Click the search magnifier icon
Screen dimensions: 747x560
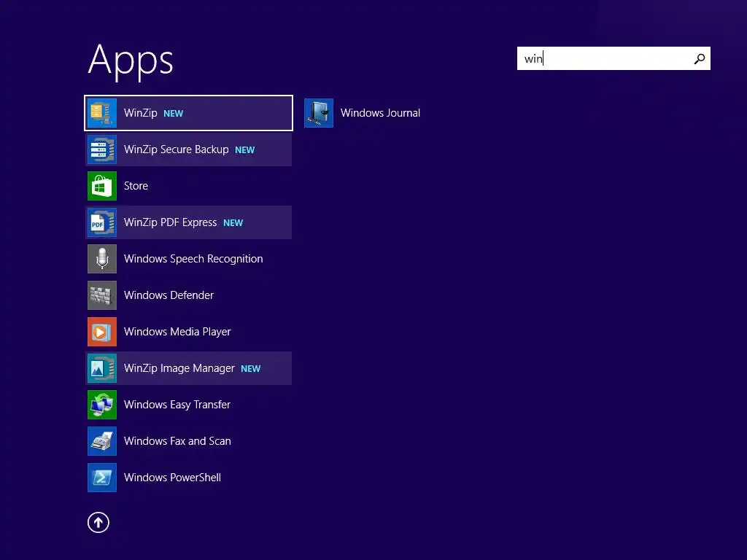[x=699, y=58]
